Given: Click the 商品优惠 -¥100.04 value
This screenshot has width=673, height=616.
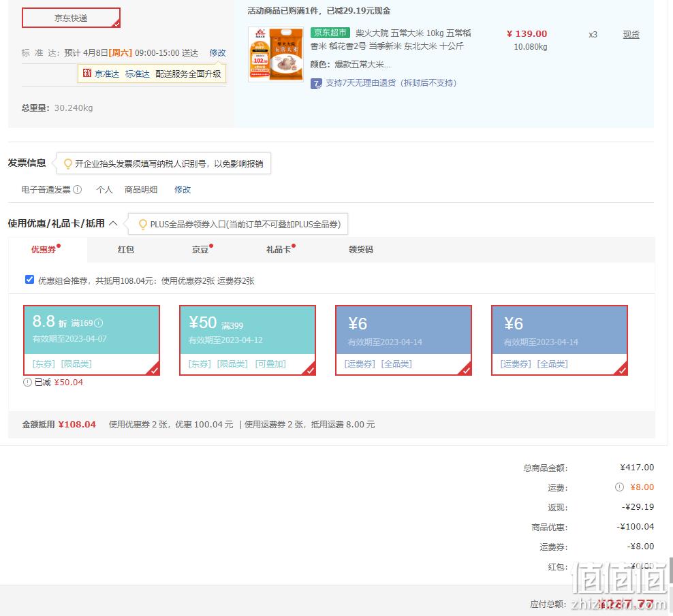Looking at the screenshot, I should coord(636,526).
